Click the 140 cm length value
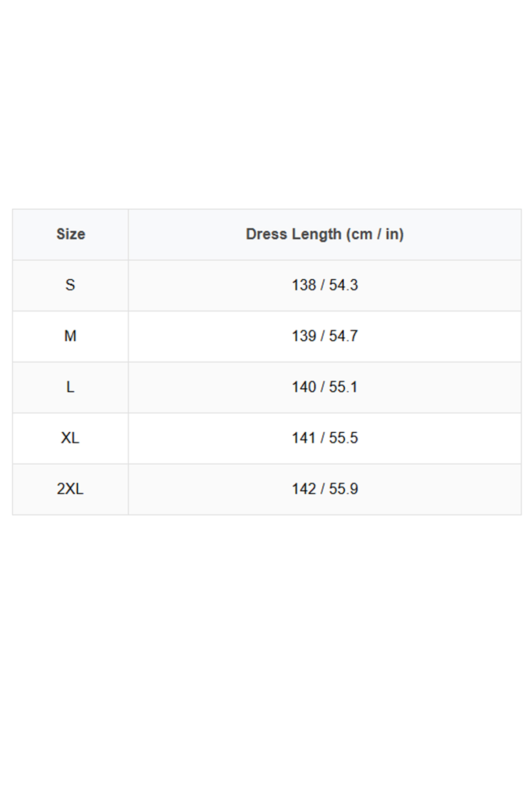 click(x=304, y=387)
